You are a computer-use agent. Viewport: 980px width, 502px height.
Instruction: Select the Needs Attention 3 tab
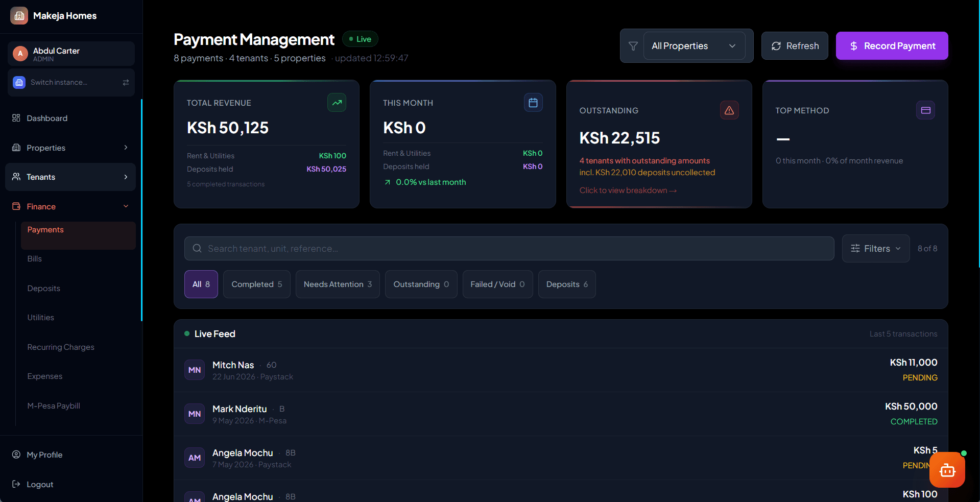(338, 284)
